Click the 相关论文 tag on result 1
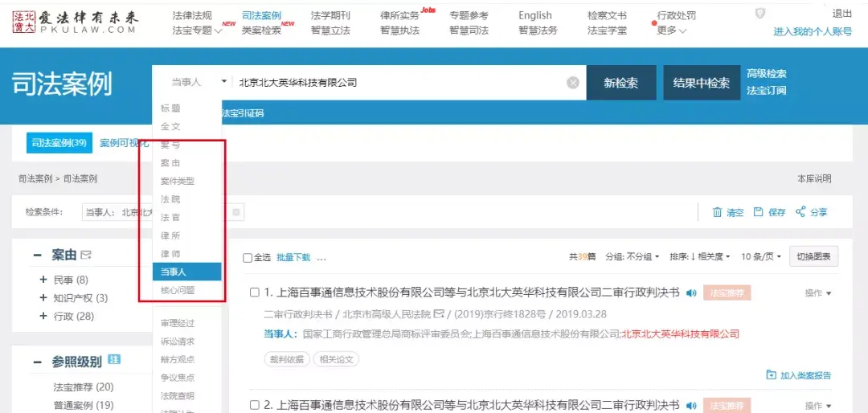 click(x=336, y=359)
